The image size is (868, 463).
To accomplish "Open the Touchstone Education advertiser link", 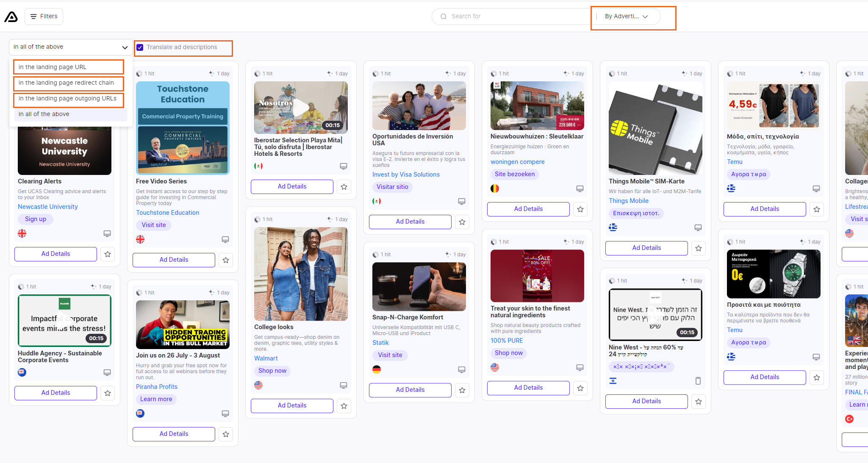I will (x=167, y=213).
